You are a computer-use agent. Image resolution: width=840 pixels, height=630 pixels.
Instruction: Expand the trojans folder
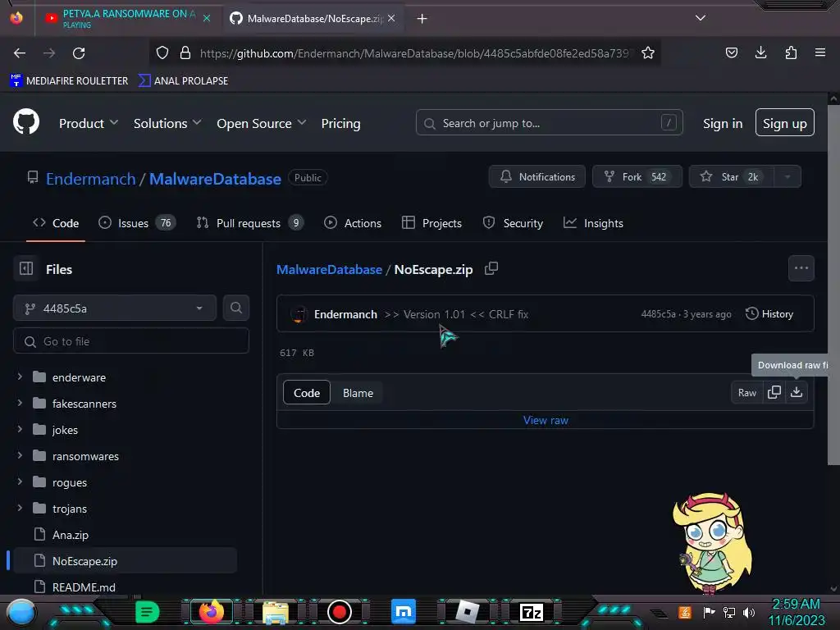click(20, 508)
